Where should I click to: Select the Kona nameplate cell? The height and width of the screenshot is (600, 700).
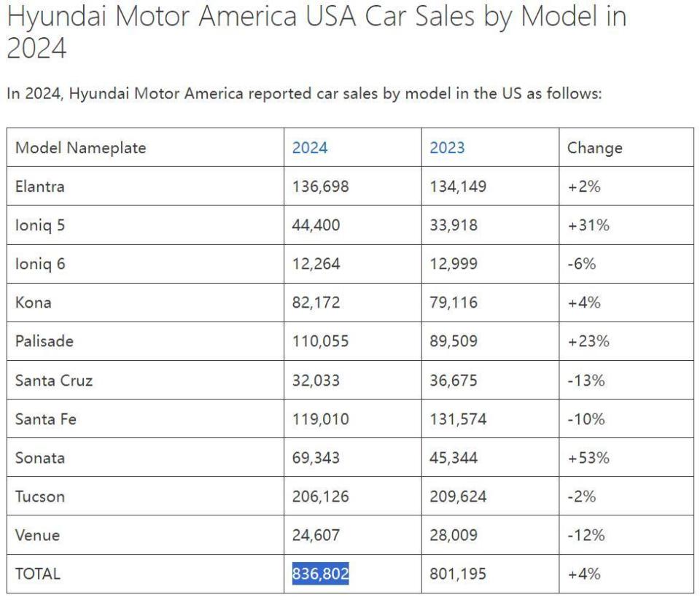34,303
